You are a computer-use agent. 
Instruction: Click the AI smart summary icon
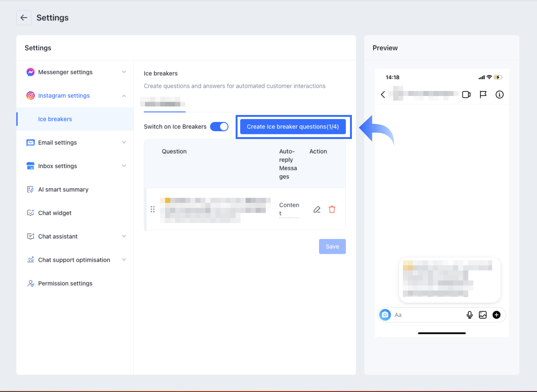point(30,190)
